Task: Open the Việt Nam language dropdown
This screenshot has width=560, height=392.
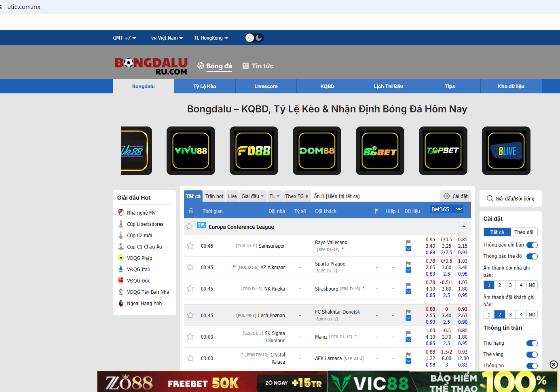Action: coord(167,38)
